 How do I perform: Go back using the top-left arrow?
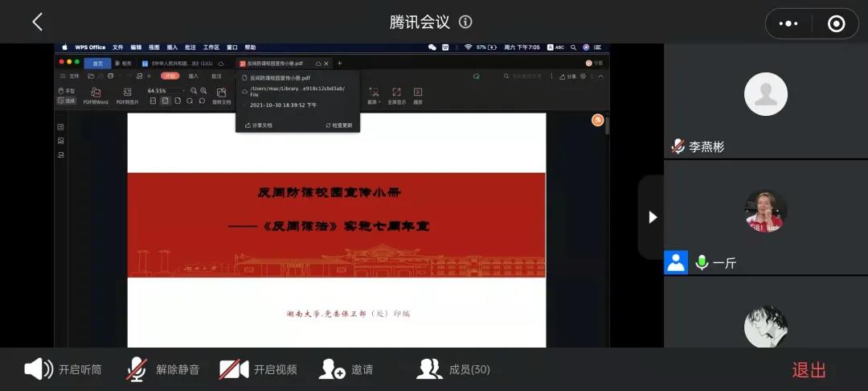coord(37,22)
